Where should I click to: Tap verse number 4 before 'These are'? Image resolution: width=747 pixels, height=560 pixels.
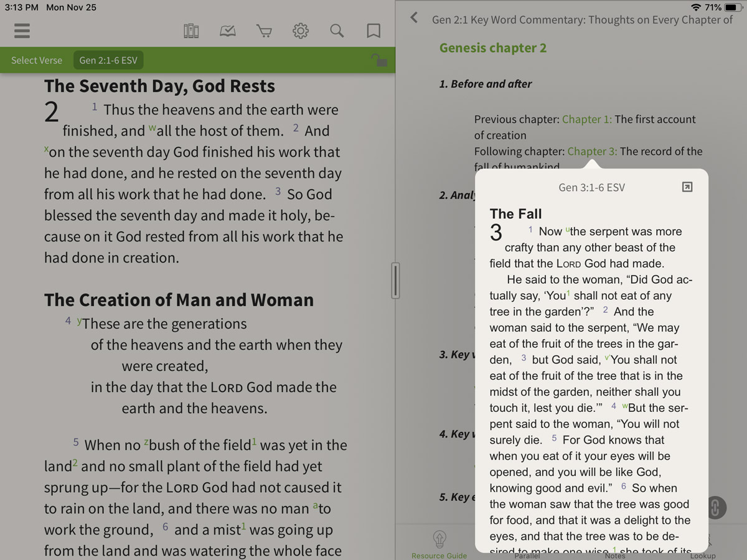click(68, 321)
